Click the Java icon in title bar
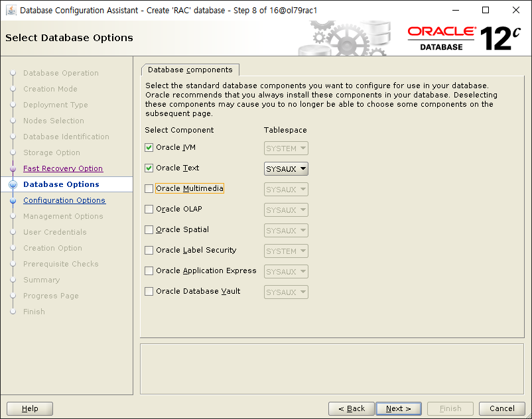This screenshot has width=532, height=419. tap(11, 10)
